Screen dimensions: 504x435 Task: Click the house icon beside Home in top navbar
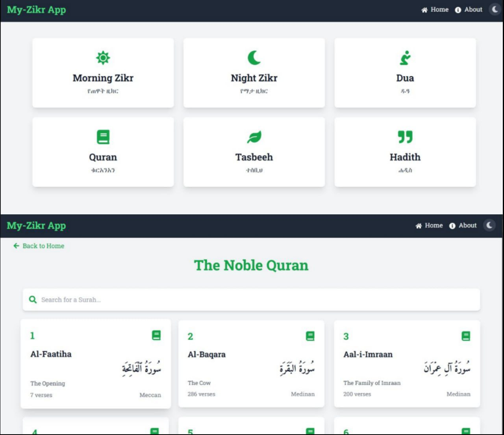[x=424, y=10]
